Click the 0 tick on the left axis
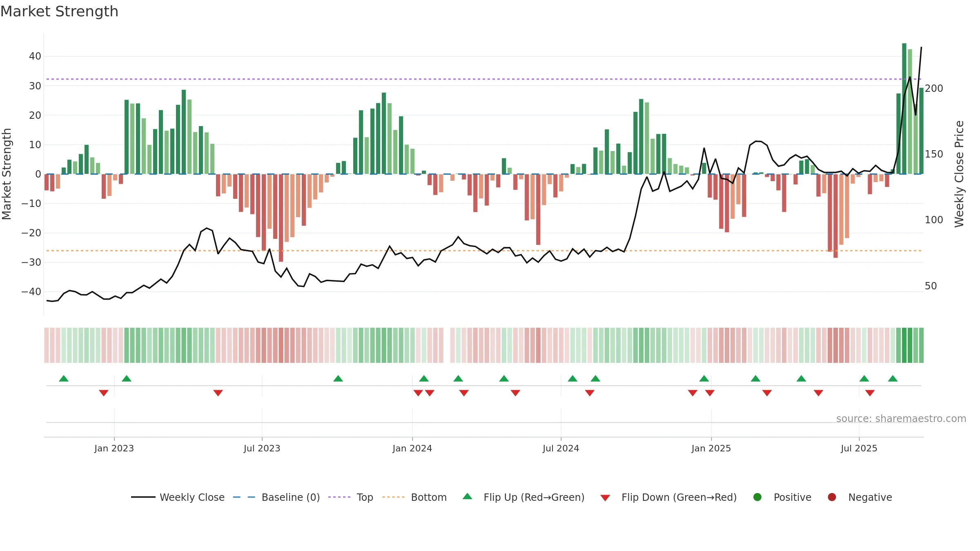 point(38,174)
